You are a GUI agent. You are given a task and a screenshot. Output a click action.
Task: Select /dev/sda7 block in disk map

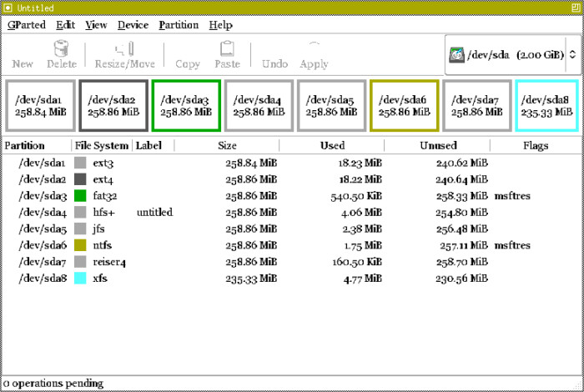tap(477, 106)
